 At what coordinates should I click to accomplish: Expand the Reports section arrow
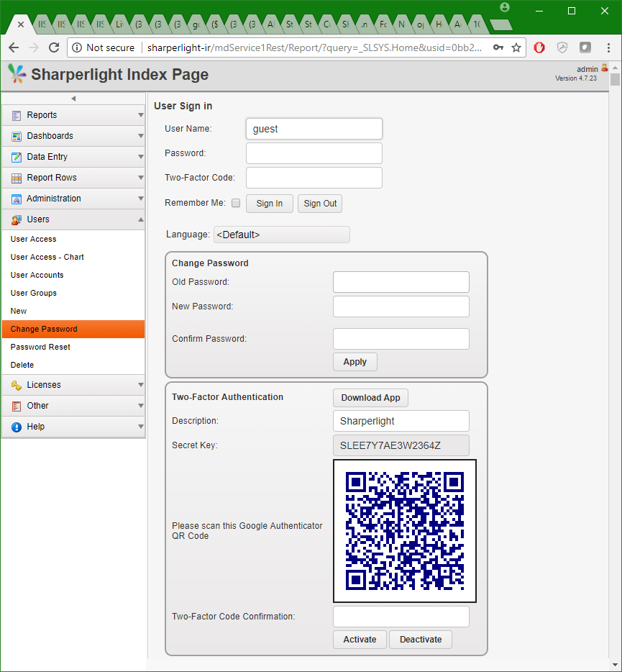[x=140, y=115]
